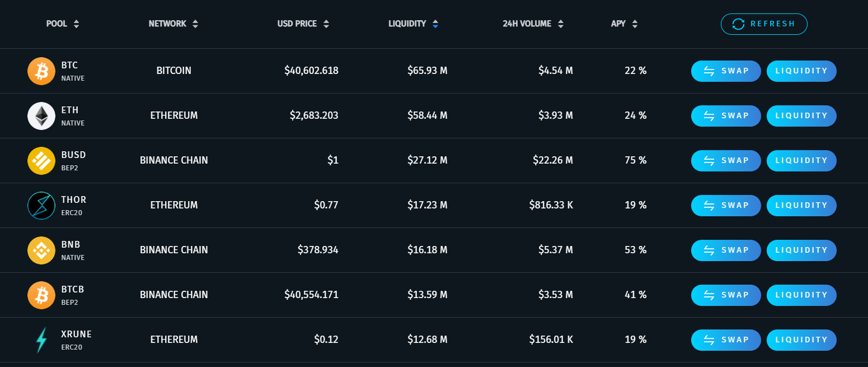Click the 22 % APY value
868x367 pixels.
click(636, 71)
